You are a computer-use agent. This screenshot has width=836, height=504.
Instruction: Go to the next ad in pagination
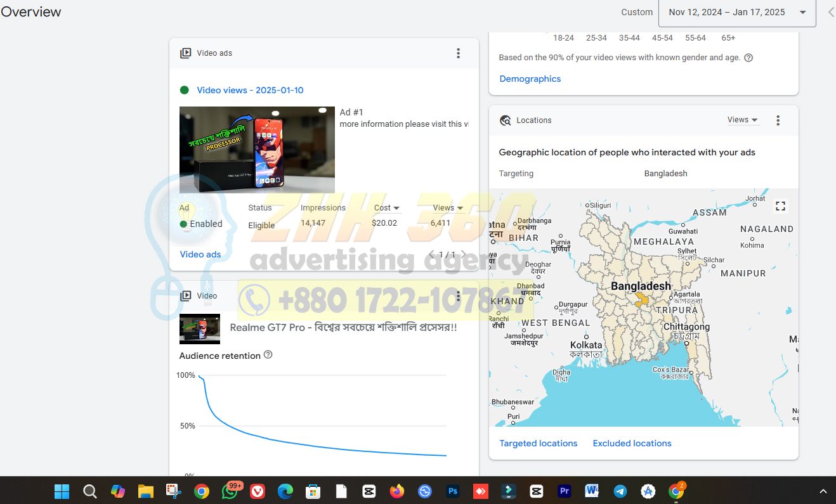pyautogui.click(x=464, y=254)
